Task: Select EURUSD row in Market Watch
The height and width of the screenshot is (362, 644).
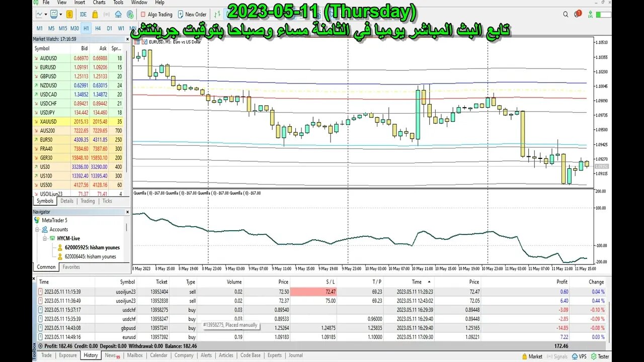Action: pyautogui.click(x=78, y=67)
